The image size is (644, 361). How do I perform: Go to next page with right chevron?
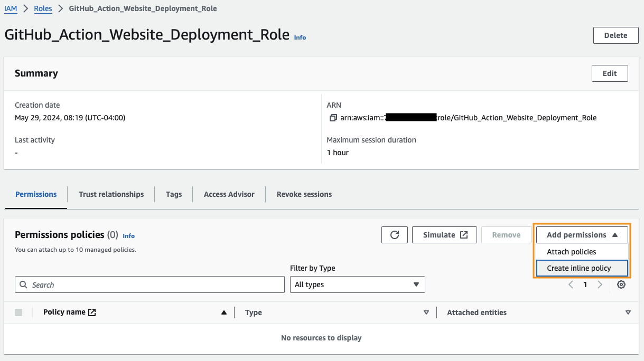[600, 284]
